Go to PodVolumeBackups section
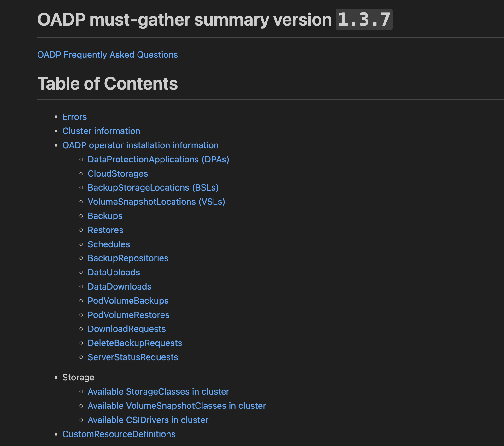The height and width of the screenshot is (446, 504). 128,301
